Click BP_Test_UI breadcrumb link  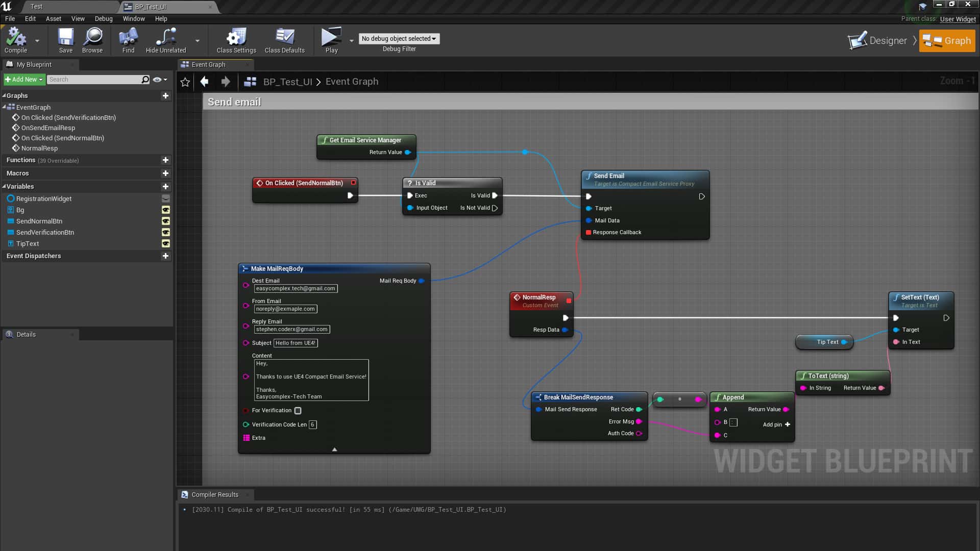tap(287, 82)
